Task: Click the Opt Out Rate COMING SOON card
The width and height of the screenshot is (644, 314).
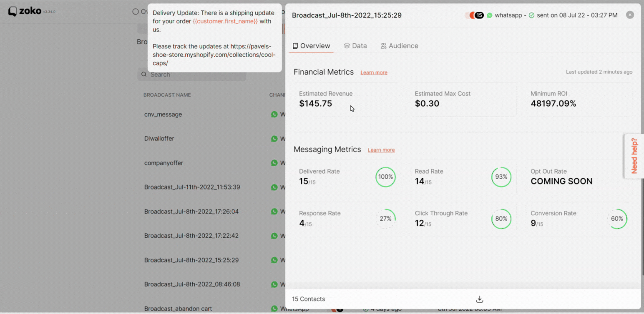Action: (579, 177)
